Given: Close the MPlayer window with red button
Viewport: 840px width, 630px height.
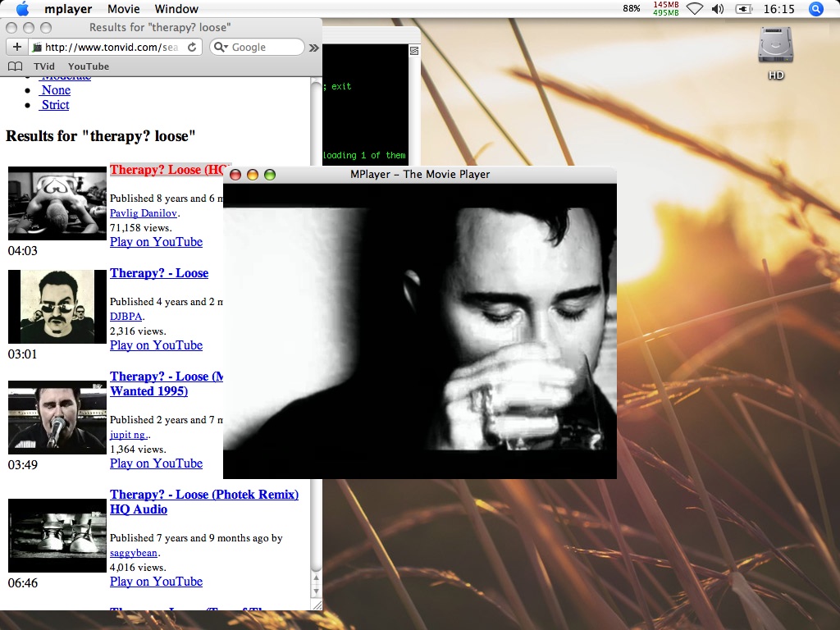Looking at the screenshot, I should pyautogui.click(x=235, y=175).
